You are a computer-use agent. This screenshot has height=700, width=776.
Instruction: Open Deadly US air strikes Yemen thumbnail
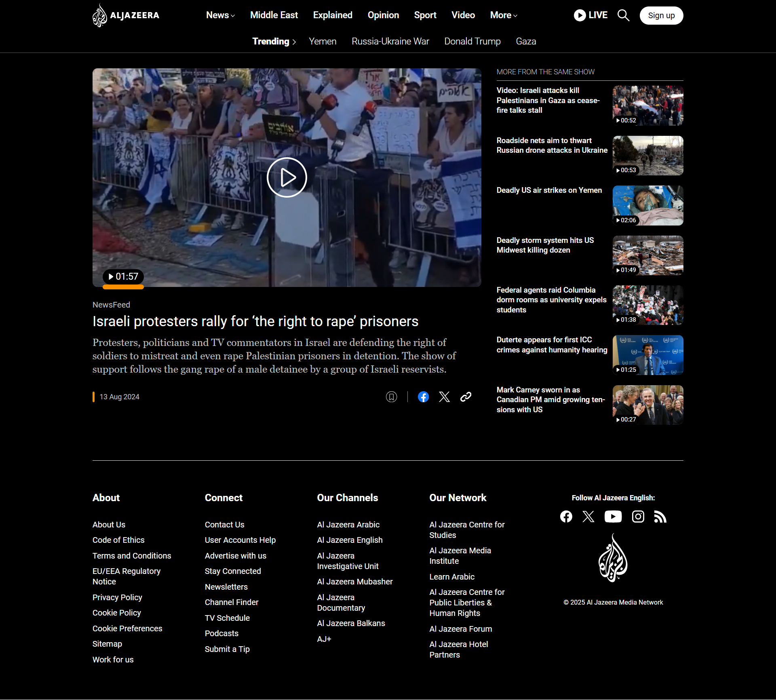[x=647, y=205]
